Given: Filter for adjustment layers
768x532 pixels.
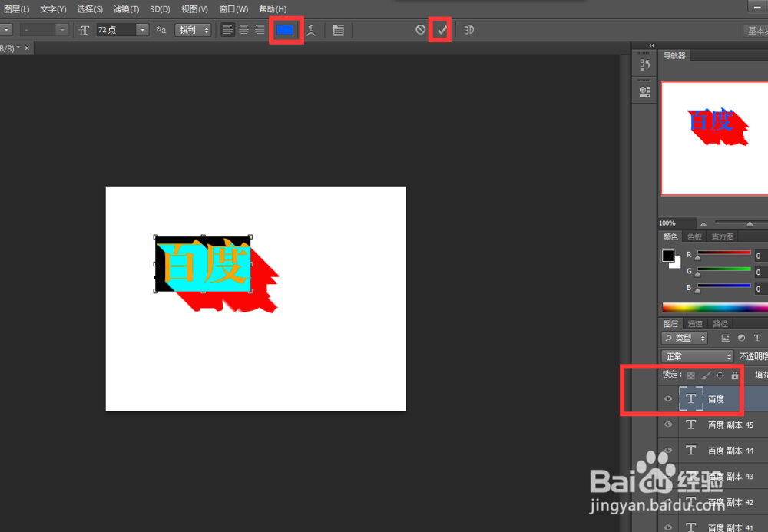Looking at the screenshot, I should click(742, 339).
